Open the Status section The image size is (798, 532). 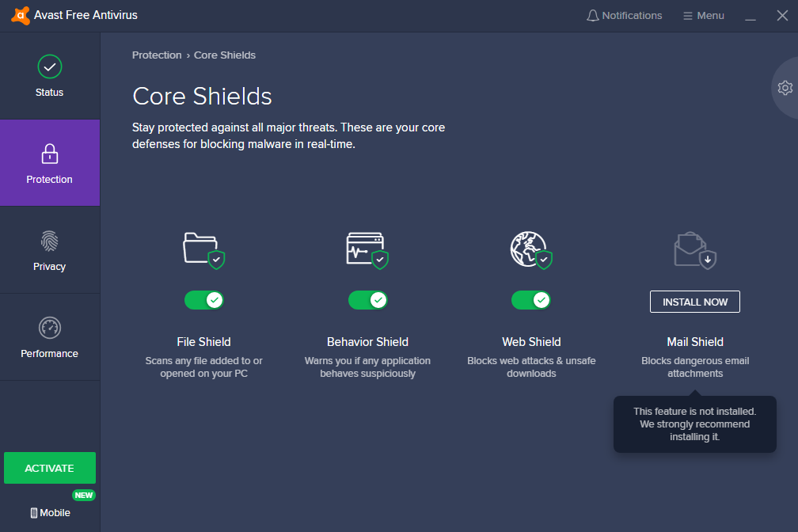coord(50,76)
